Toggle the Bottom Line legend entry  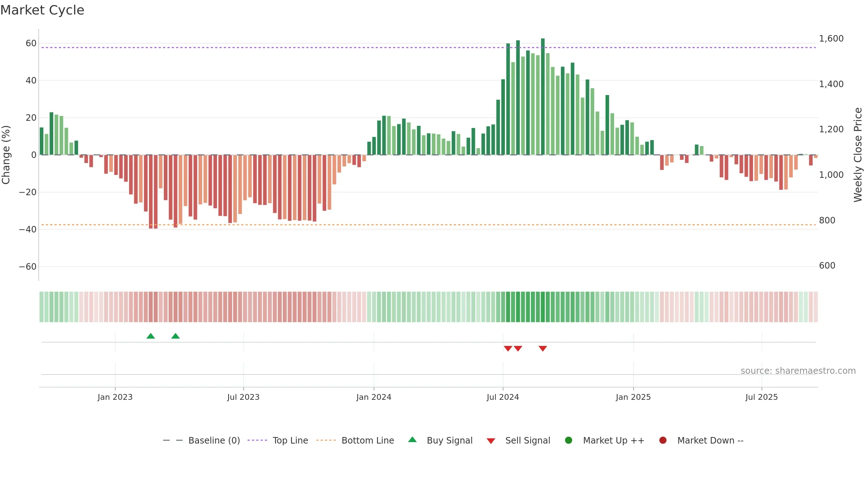point(355,440)
